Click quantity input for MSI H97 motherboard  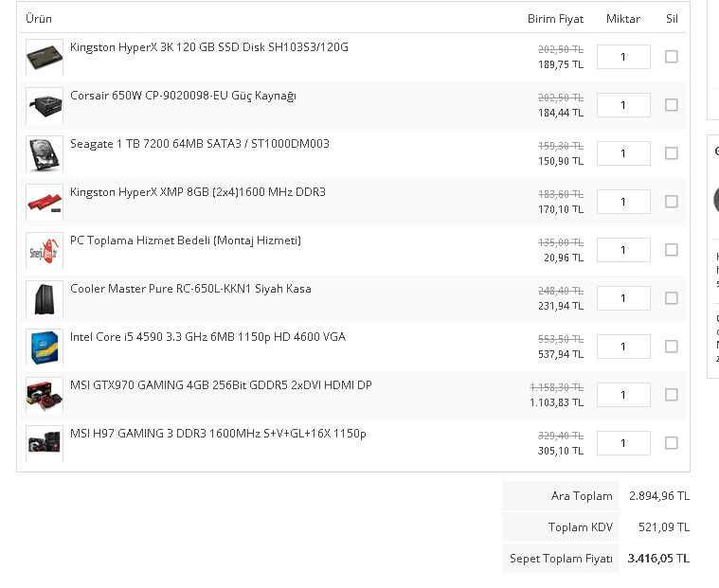(x=623, y=443)
